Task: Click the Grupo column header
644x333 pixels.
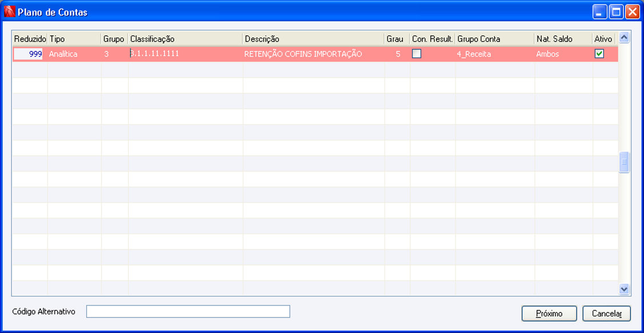Action: coord(115,39)
